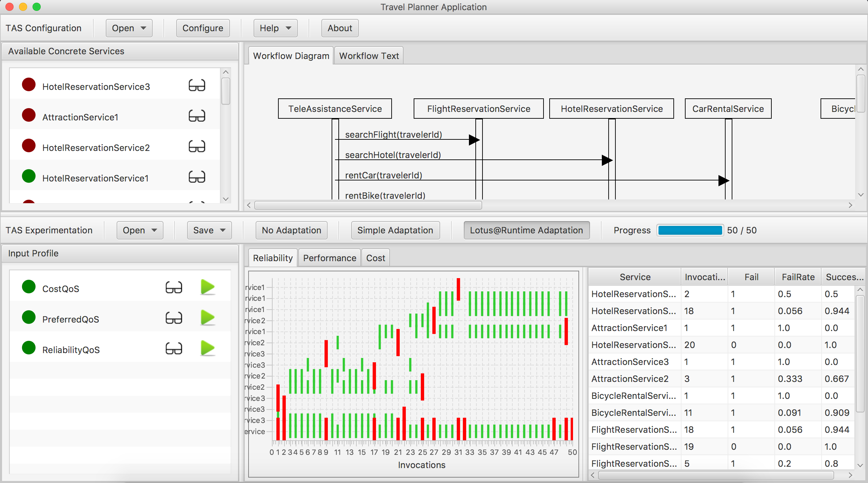The height and width of the screenshot is (483, 868).
Task: View CostQoS profile using glasses icon
Action: [174, 288]
